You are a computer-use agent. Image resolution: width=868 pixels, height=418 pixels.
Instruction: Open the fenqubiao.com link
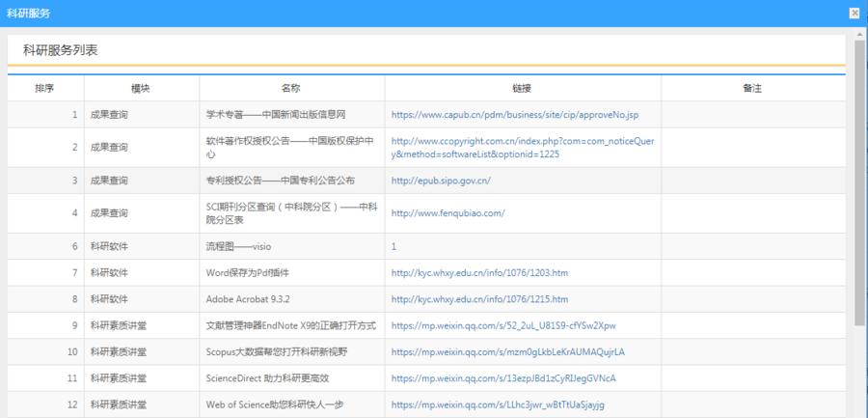[x=448, y=213]
